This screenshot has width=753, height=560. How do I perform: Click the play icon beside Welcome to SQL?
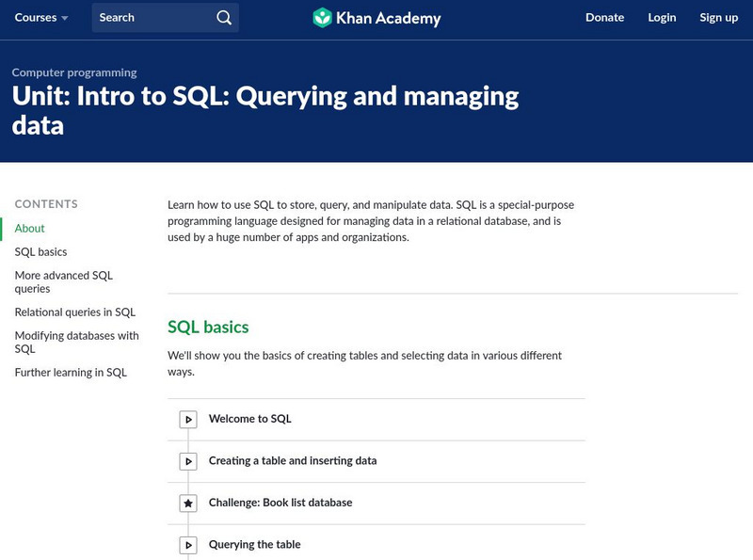[x=188, y=420]
